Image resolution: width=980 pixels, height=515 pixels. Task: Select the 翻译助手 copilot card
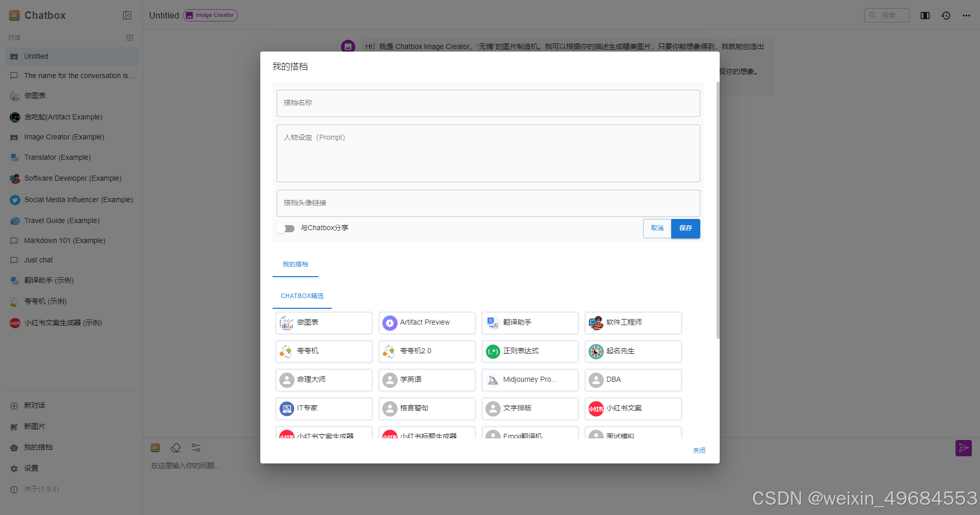pos(530,323)
